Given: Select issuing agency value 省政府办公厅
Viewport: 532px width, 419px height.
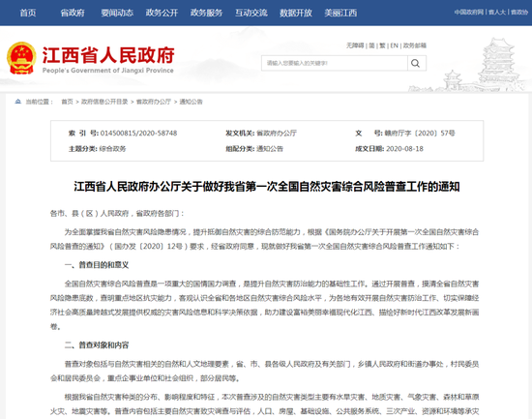Looking at the screenshot, I should coord(277,134).
